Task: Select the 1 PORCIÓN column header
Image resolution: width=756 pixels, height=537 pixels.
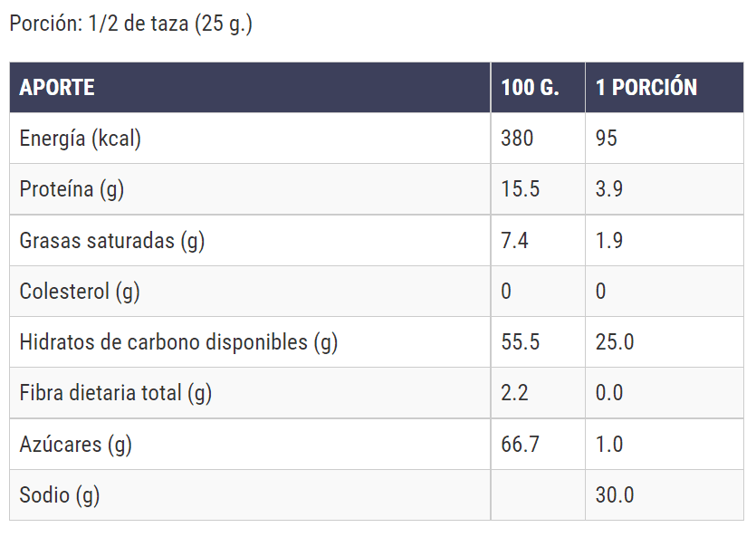Action: 646,88
